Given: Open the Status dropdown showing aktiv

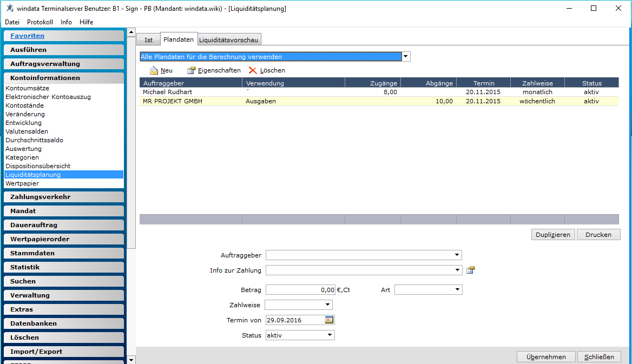Looking at the screenshot, I should pyautogui.click(x=330, y=335).
